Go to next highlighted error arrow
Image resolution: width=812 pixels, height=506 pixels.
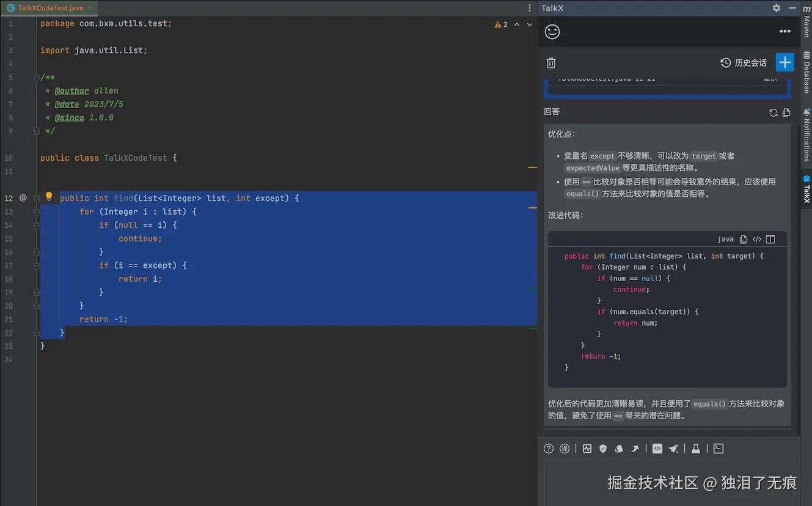click(x=530, y=24)
